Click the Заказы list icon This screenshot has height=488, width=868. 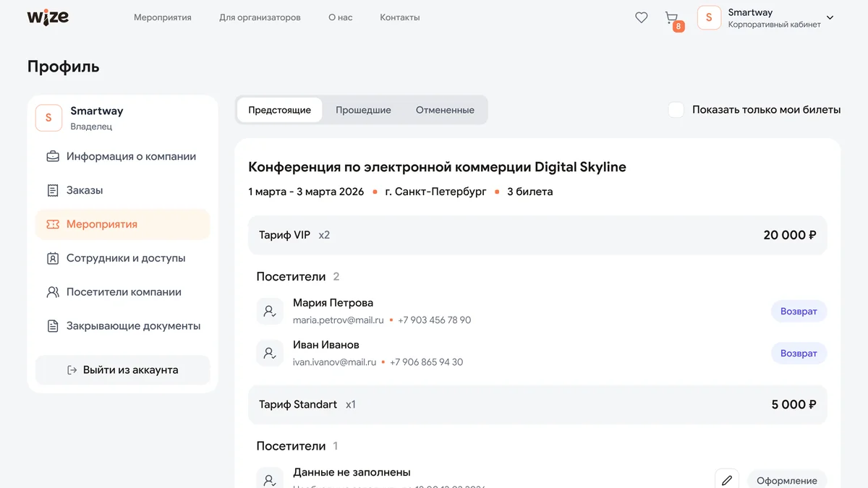coord(53,190)
